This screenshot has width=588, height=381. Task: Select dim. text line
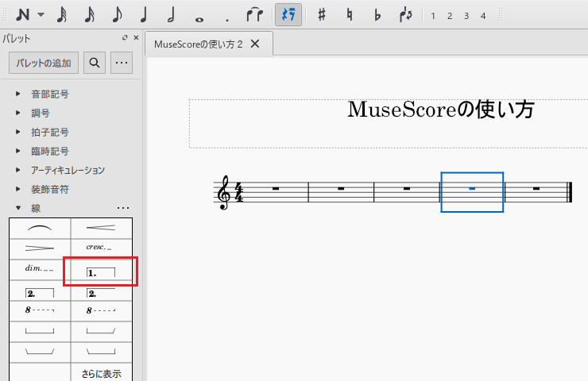pyautogui.click(x=40, y=270)
